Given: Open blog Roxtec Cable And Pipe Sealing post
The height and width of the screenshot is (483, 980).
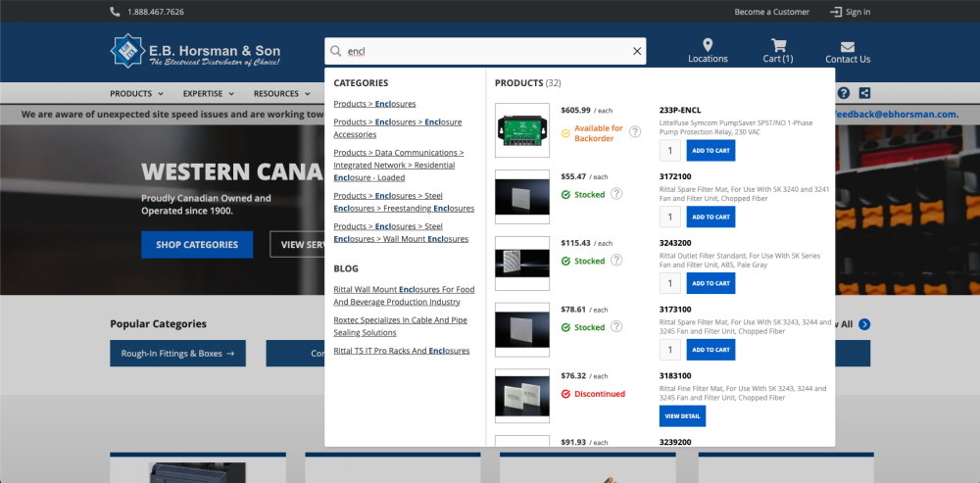Looking at the screenshot, I should point(400,326).
